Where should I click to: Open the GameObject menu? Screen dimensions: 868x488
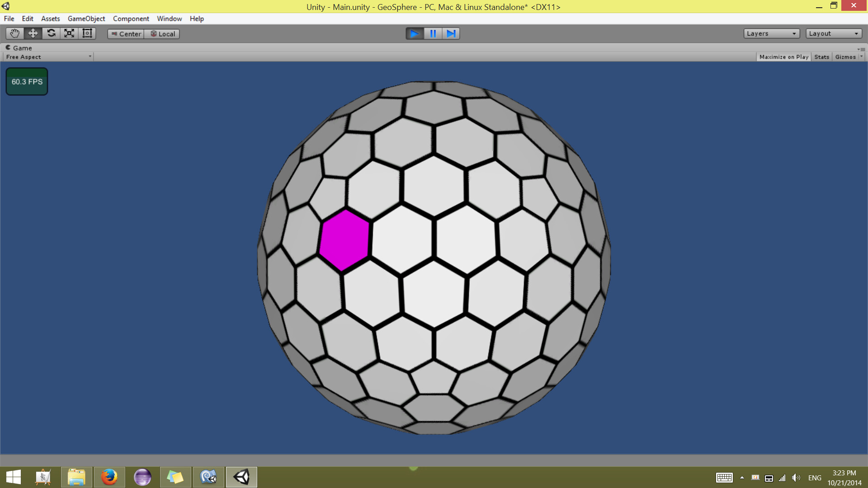pyautogui.click(x=86, y=19)
